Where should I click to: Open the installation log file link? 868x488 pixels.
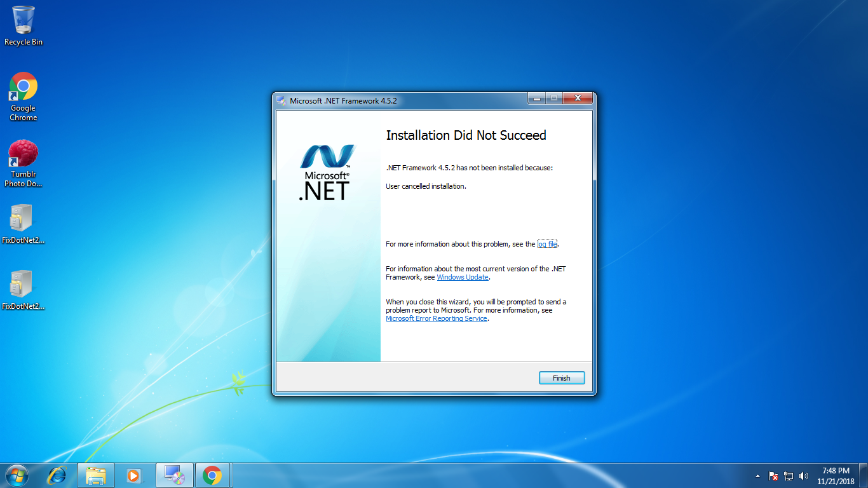coord(547,244)
